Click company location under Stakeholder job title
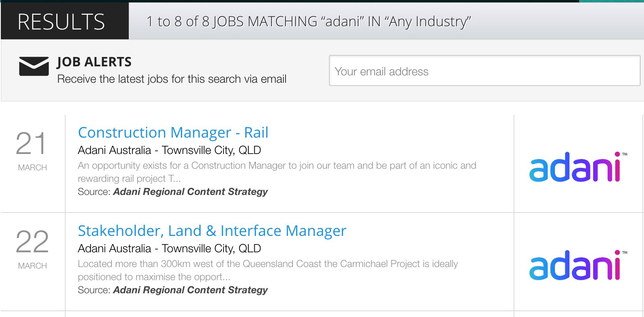Viewport: 644px width, 317px height. 169,249
